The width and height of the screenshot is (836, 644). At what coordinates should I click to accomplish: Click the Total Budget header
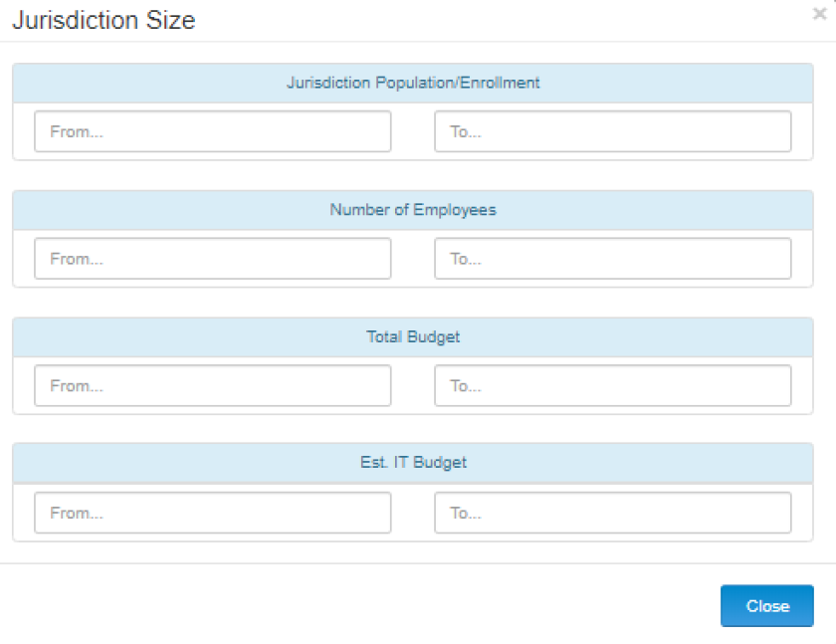pos(413,336)
